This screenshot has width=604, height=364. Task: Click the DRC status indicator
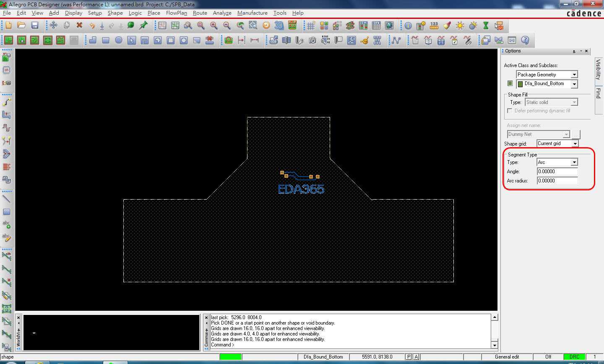point(574,357)
